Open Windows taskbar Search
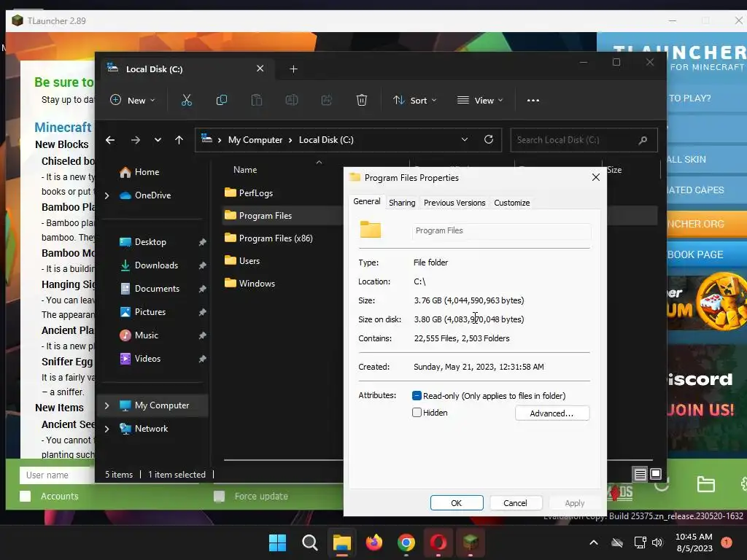747x560 pixels. click(309, 542)
